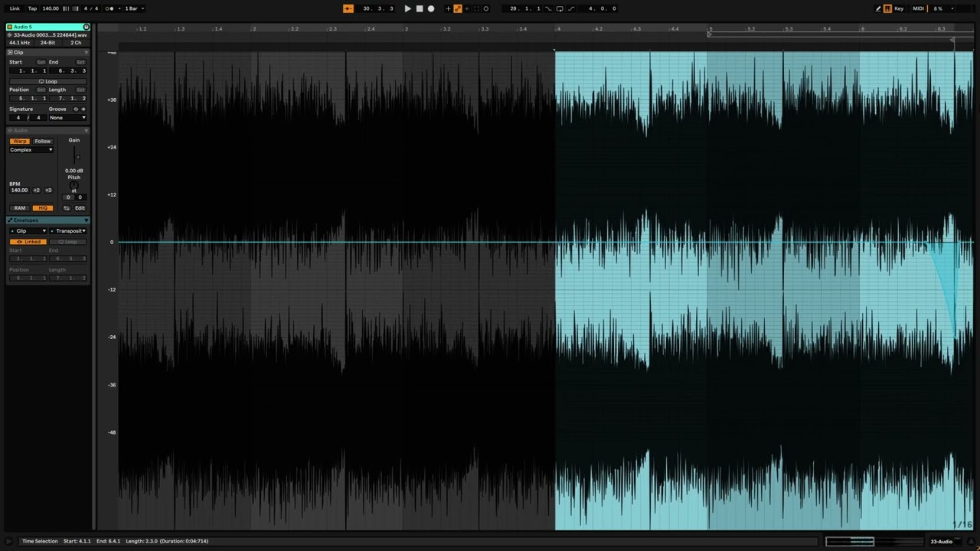The image size is (980, 551).
Task: Toggle the Automation Arm button
Action: click(457, 8)
